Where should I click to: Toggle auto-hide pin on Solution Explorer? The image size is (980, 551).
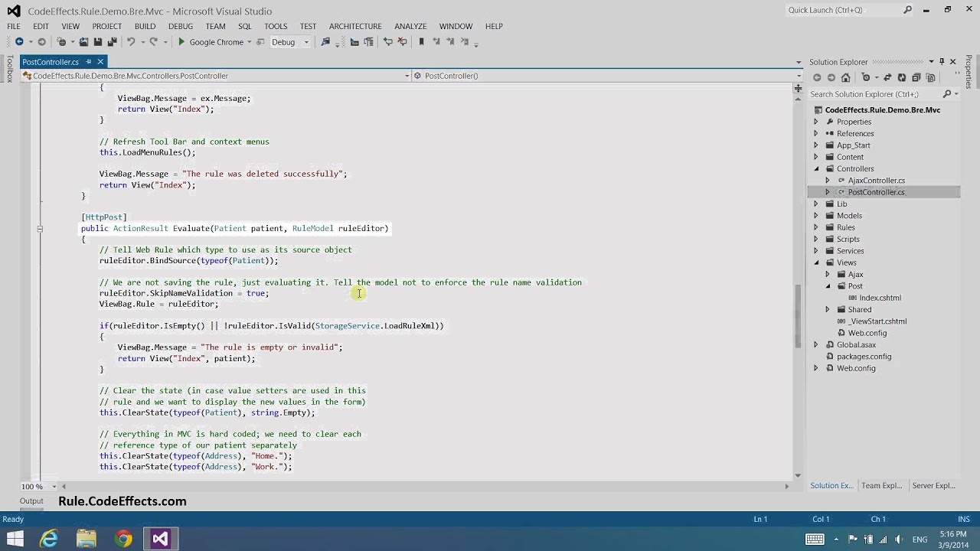942,62
